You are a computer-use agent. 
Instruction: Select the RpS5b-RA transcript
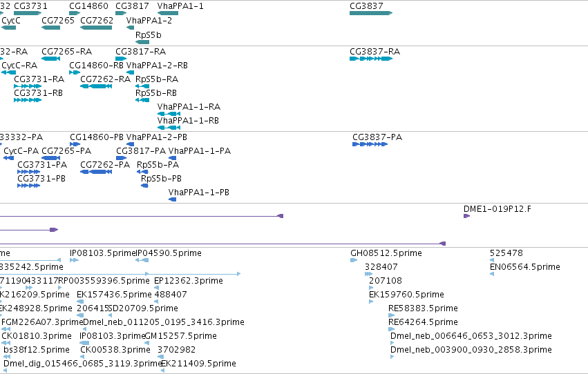(142, 86)
